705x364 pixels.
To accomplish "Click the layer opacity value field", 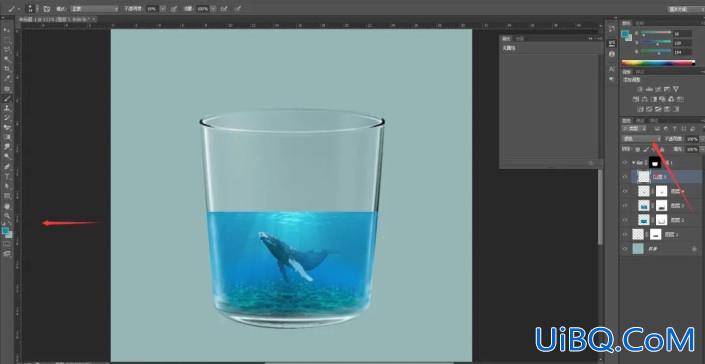I will 692,139.
